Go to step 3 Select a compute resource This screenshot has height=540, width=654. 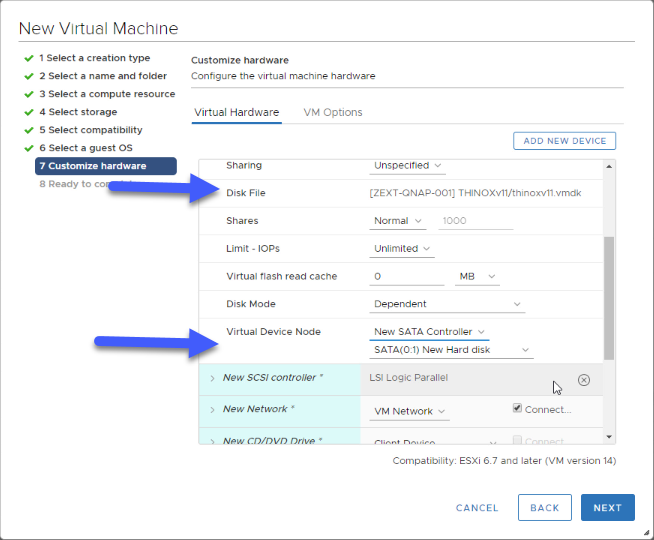[x=107, y=94]
